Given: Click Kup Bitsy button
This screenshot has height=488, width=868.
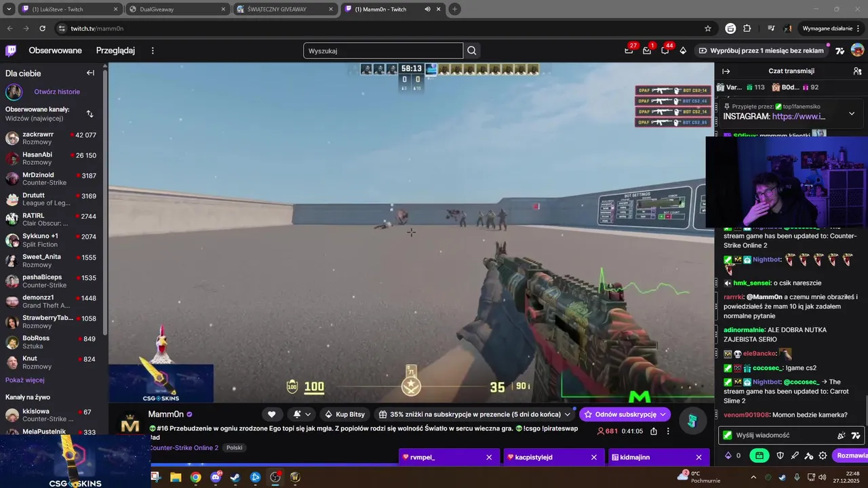Looking at the screenshot, I should point(345,414).
